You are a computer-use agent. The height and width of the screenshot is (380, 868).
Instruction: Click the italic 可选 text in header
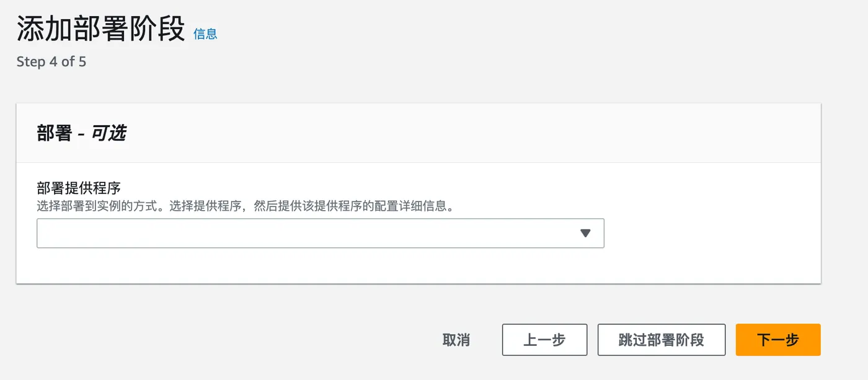click(108, 133)
